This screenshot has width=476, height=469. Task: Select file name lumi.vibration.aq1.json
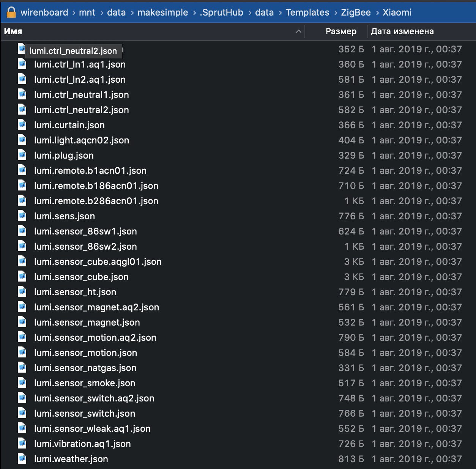82,444
